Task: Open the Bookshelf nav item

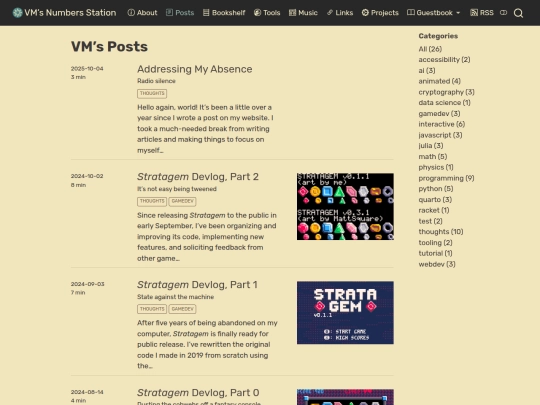Action: click(224, 13)
